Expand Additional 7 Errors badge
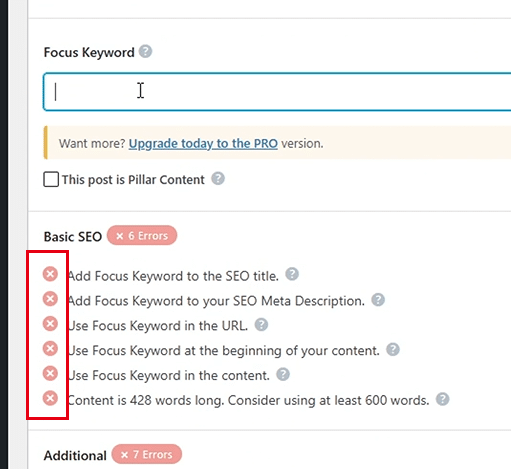 tap(147, 454)
